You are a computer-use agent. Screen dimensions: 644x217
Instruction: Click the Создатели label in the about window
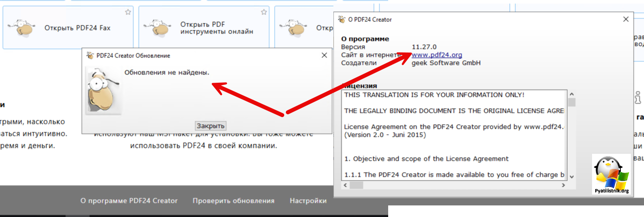pos(359,63)
